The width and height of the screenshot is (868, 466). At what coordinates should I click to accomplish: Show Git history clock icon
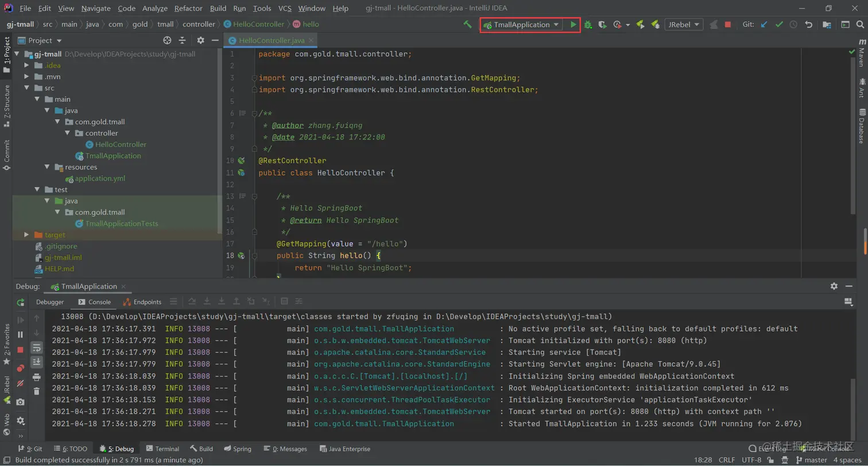point(793,25)
